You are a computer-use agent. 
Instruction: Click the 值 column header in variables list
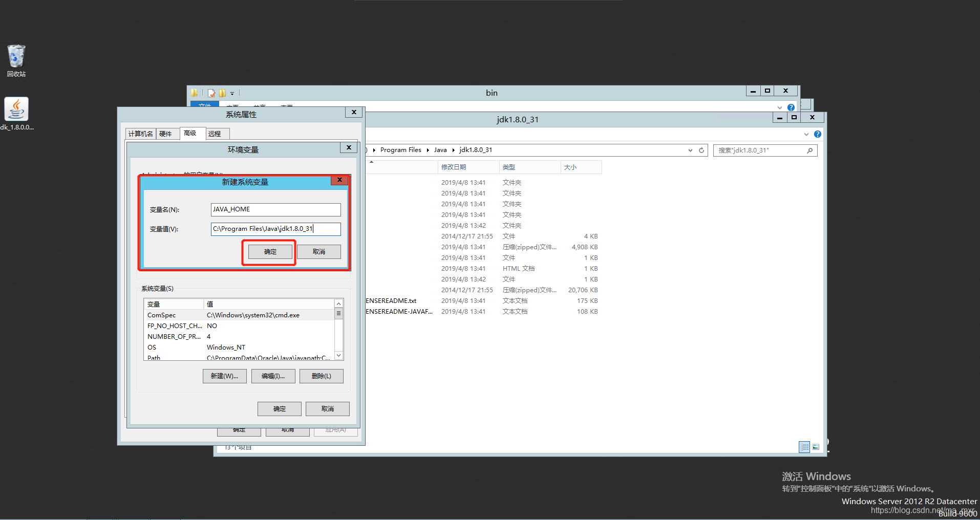tap(269, 305)
